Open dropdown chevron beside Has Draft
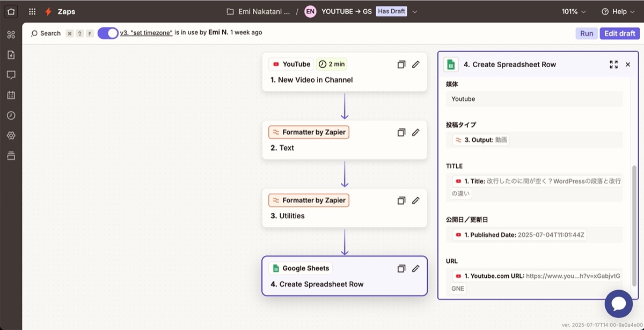Image resolution: width=644 pixels, height=330 pixels. [414, 12]
